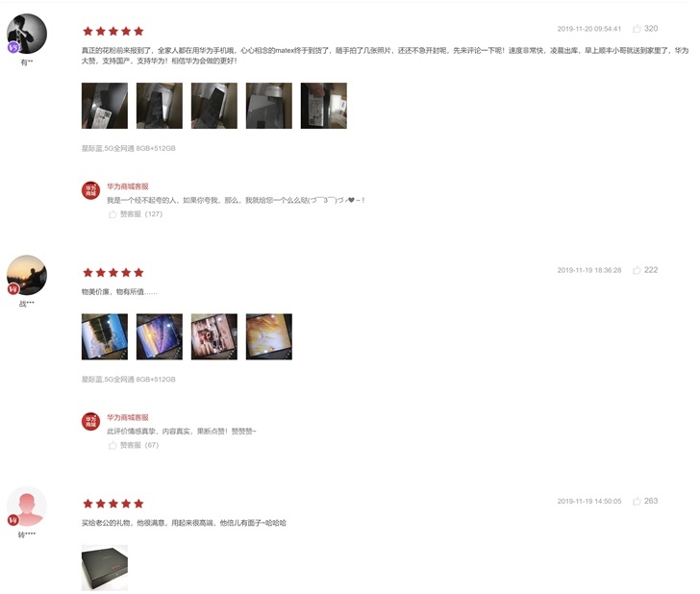
Task: Open first landscape photo in second review
Action: pyautogui.click(x=105, y=337)
